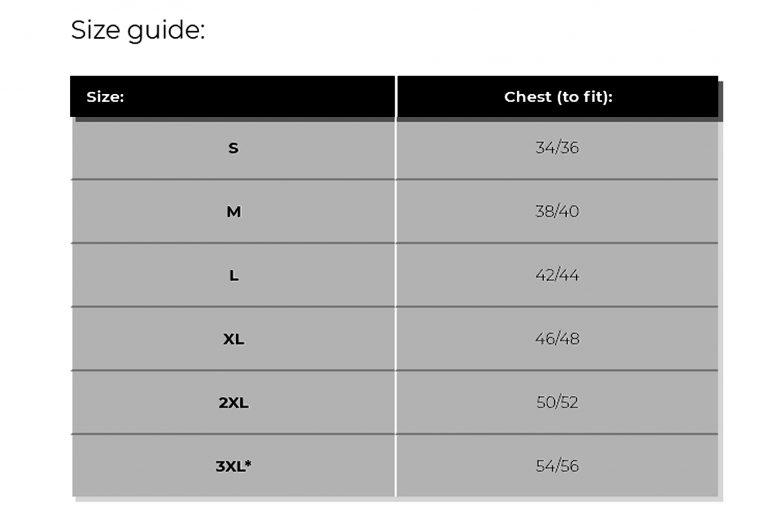Click the asterisk beside 3XL

pos(247,463)
